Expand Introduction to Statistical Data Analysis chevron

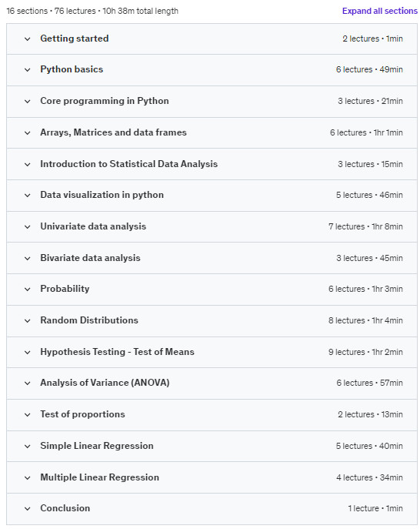click(x=27, y=165)
